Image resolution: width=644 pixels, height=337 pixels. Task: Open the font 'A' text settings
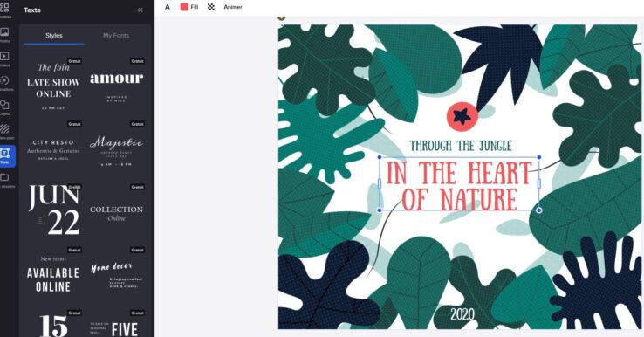click(168, 7)
